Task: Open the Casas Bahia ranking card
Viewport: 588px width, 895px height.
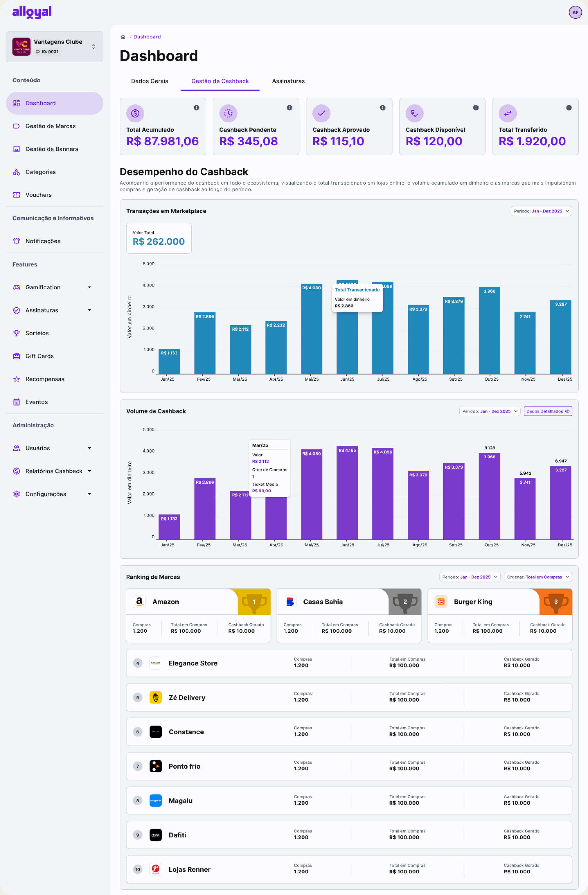Action: [x=349, y=615]
